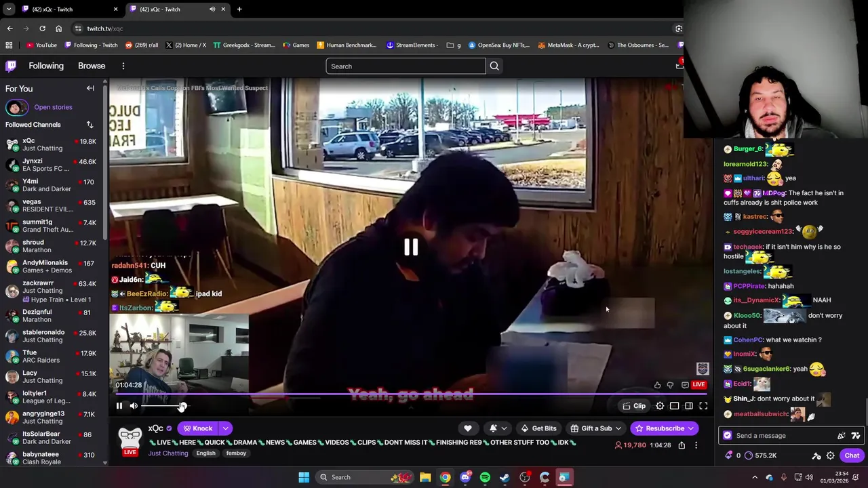Switch the player to fullscreen
Image resolution: width=868 pixels, height=488 pixels.
703,406
